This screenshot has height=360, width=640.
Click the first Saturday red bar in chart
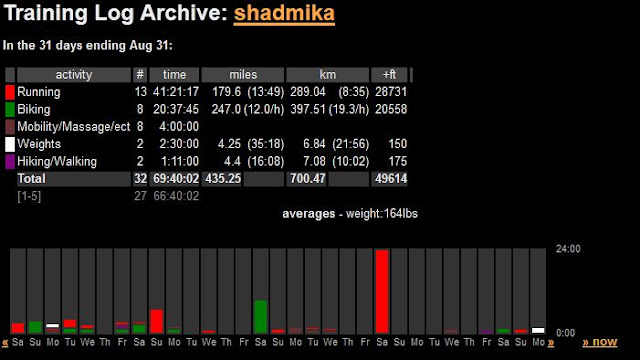(18, 328)
